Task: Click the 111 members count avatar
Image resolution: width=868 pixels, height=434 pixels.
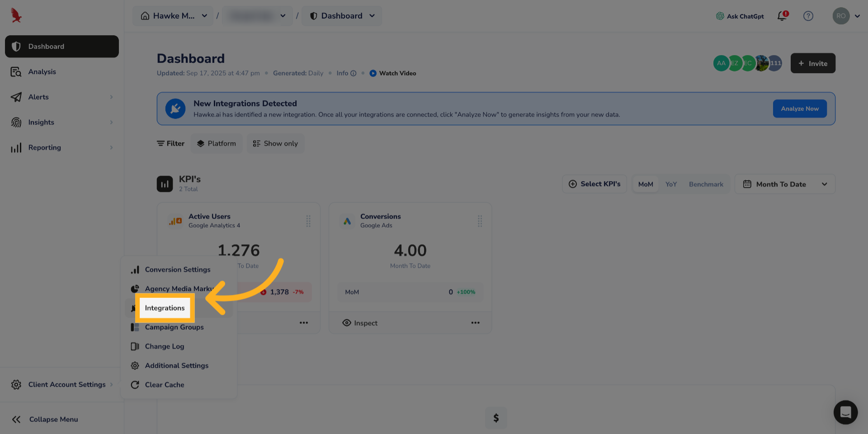Action: click(x=776, y=63)
